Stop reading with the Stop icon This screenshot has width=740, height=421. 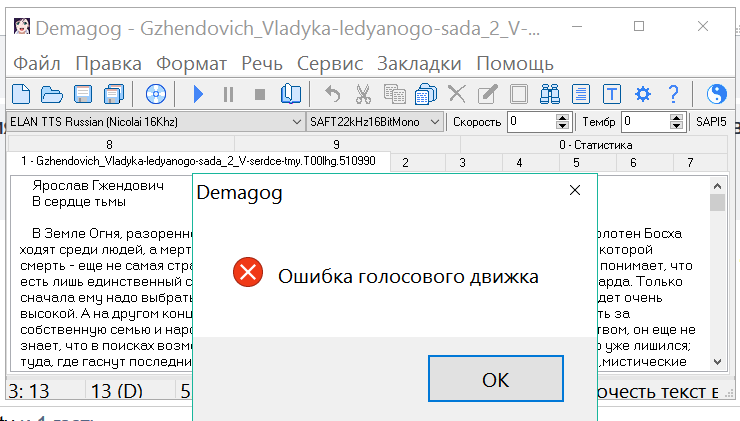[x=260, y=94]
